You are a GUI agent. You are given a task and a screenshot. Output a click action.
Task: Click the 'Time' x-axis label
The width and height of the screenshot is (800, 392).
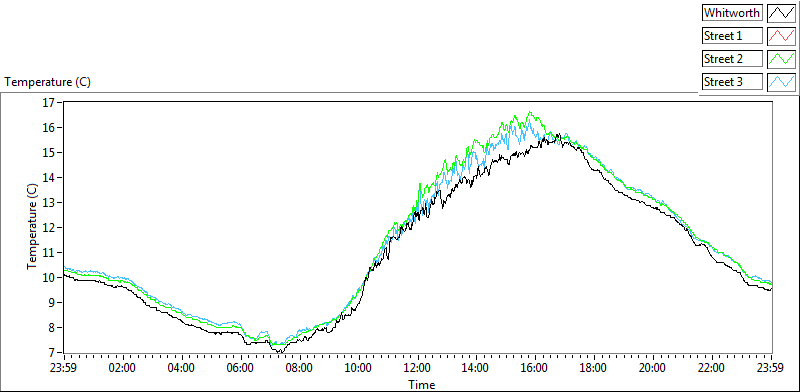click(x=421, y=384)
